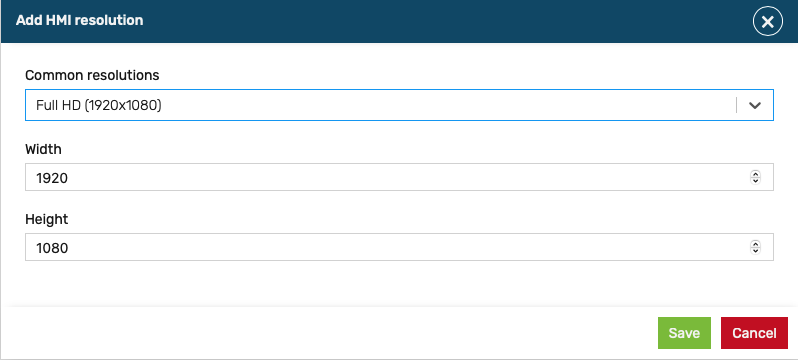The image size is (798, 360).
Task: Select the 1080 value in Height
Action: click(x=52, y=248)
